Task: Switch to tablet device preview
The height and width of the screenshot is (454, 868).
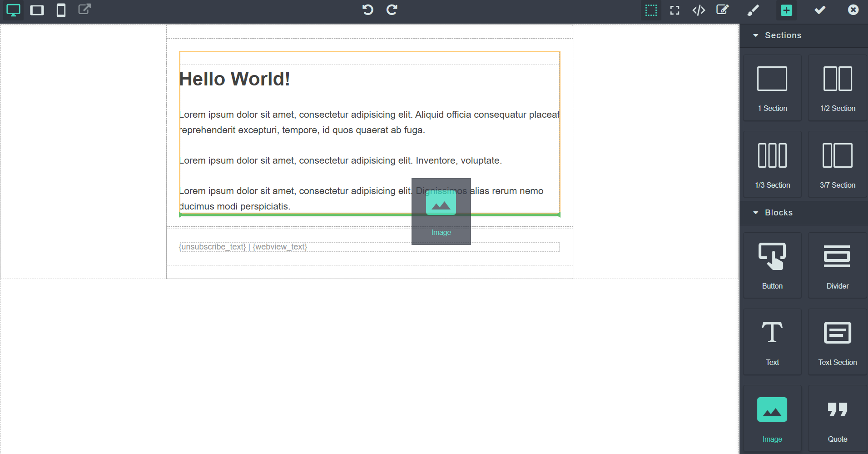Action: pos(37,10)
